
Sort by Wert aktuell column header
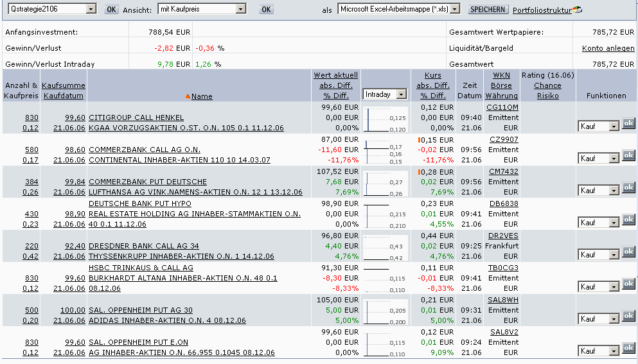pyautogui.click(x=335, y=75)
